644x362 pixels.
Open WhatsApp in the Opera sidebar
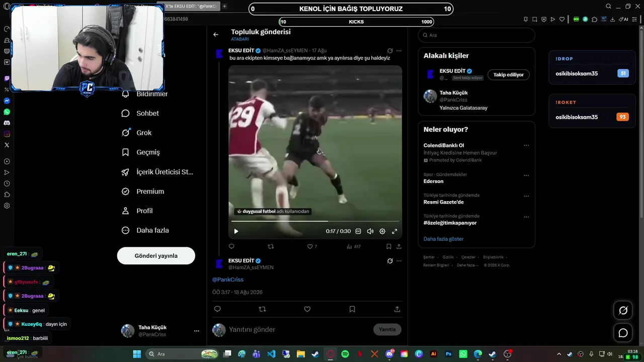(x=7, y=112)
